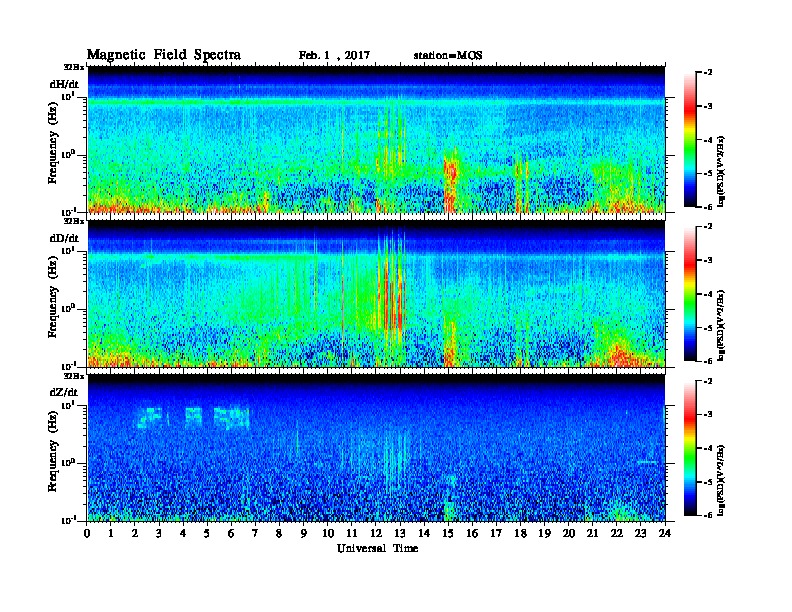The image size is (792, 612).
Task: Click hour 2 on the Universal Time axis
Action: tap(135, 533)
